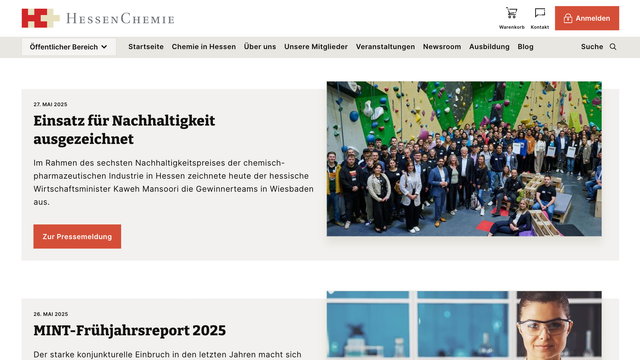Click the Anmelden login button
The image size is (640, 360).
587,18
